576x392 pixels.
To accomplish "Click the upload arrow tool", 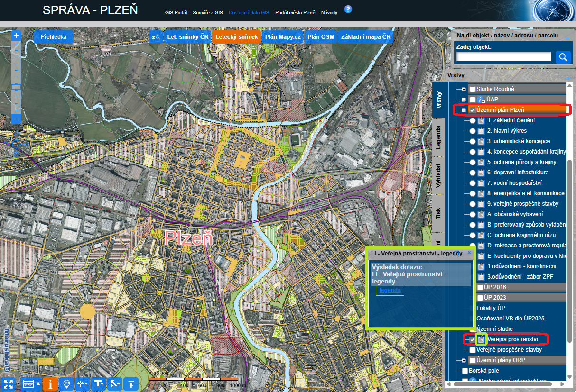I will click(131, 383).
